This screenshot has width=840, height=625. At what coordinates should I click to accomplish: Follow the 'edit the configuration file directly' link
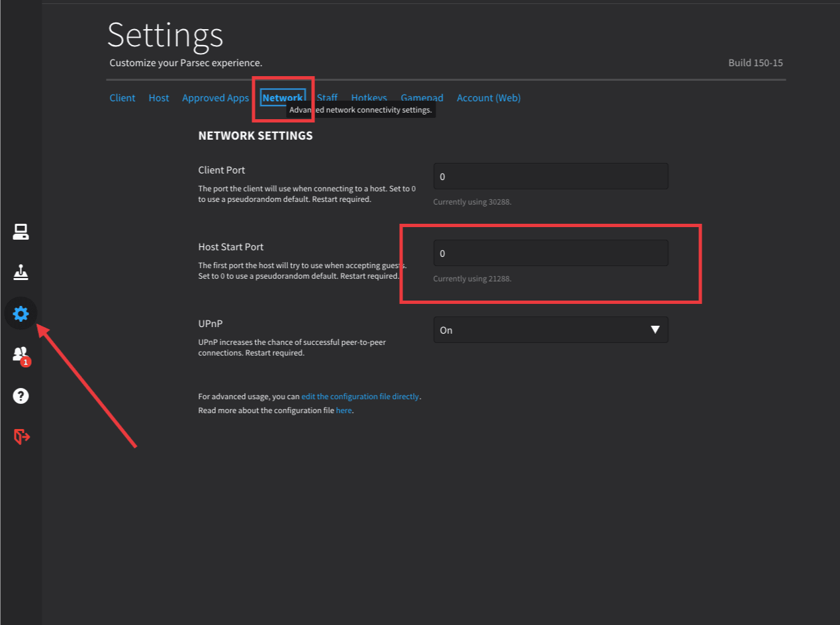[x=360, y=397]
